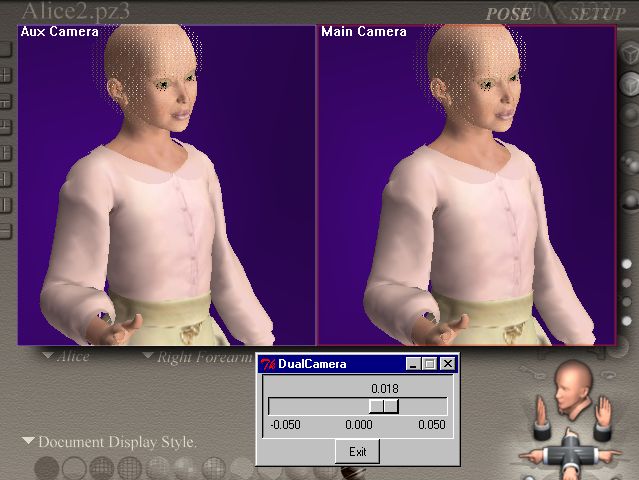Click the Alice2.pz3 document title

(x=75, y=11)
